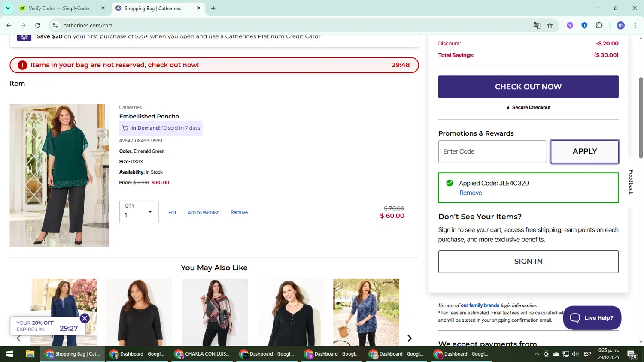Close the 20% OFF expires popup
The image size is (644, 362).
(85, 318)
